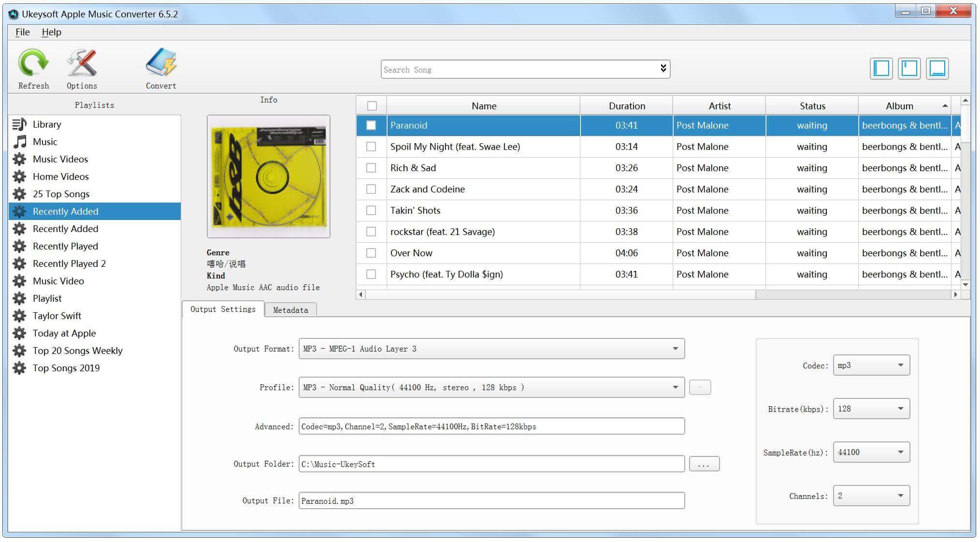Select the Channels stepper dropdown control

tap(870, 495)
